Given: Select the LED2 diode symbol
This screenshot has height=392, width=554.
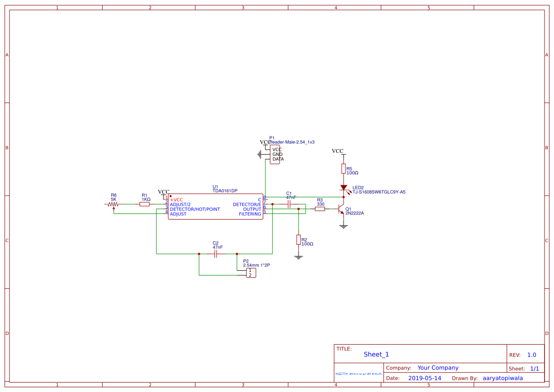Looking at the screenshot, I should [x=344, y=188].
